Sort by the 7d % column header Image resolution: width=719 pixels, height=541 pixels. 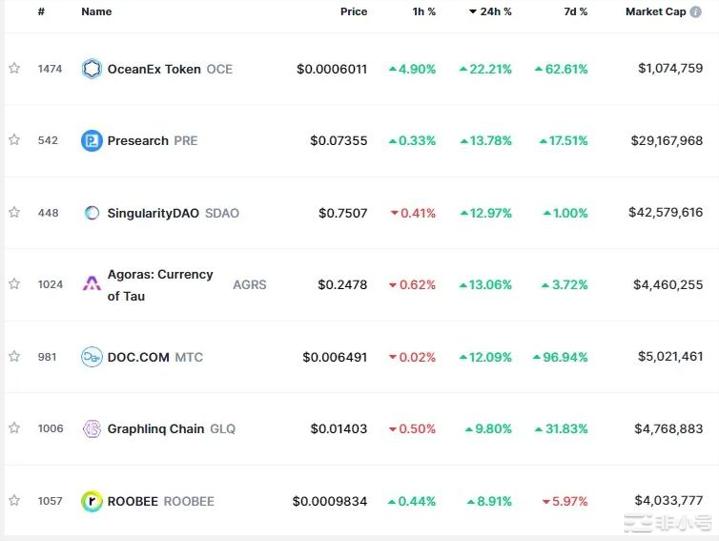574,12
